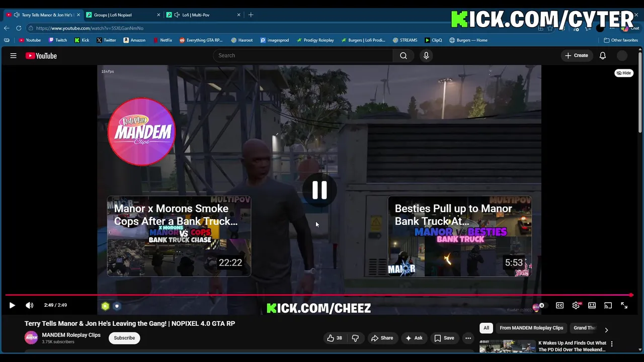This screenshot has width=644, height=362.
Task: Enter full screen mode
Action: click(624, 305)
